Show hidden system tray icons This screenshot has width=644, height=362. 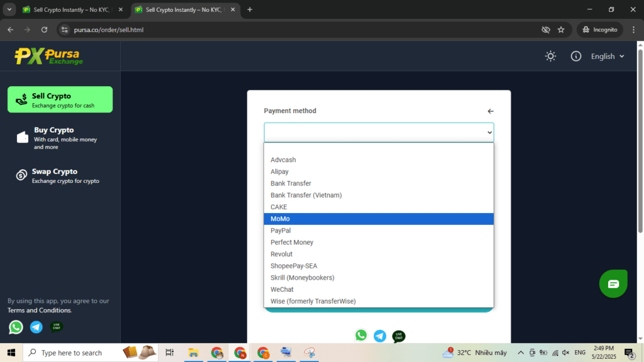(x=520, y=353)
